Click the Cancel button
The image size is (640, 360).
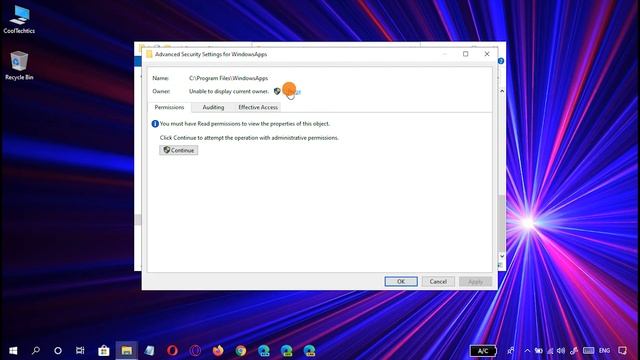click(438, 282)
